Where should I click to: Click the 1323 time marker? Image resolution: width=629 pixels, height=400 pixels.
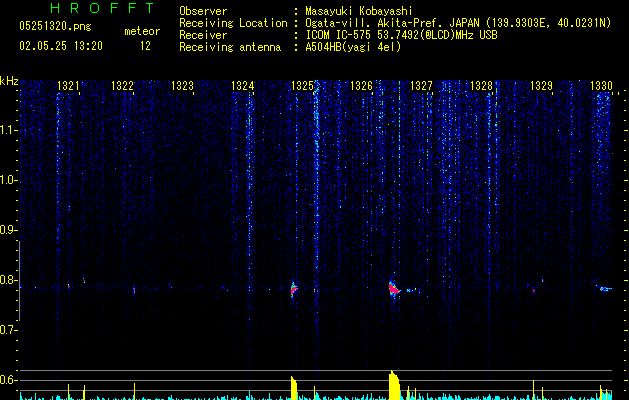coord(183,86)
